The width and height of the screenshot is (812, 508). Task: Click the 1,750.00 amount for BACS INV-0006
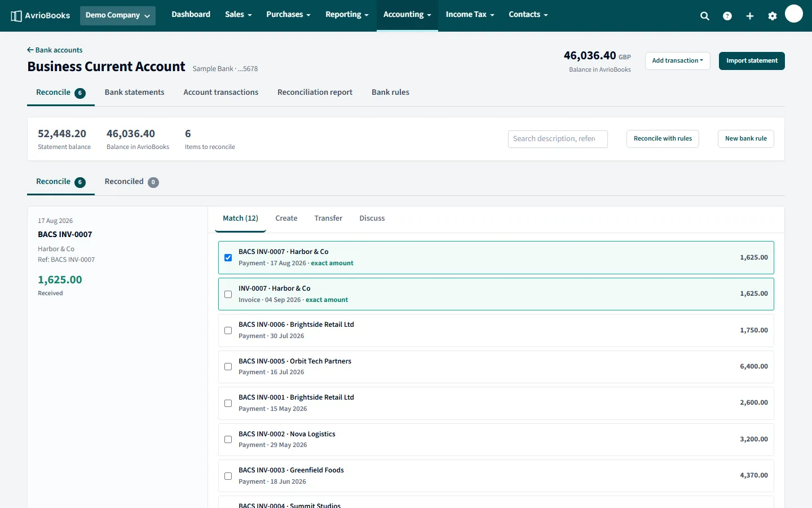tap(754, 330)
